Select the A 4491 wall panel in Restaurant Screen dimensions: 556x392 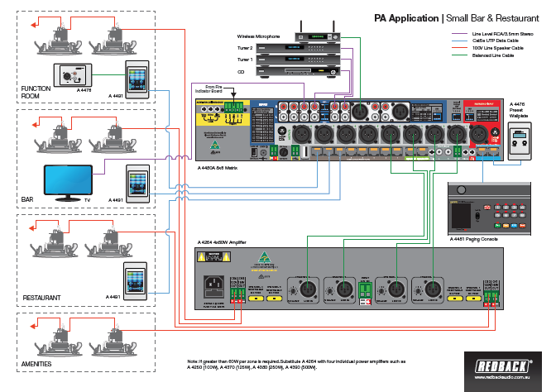[135, 281]
